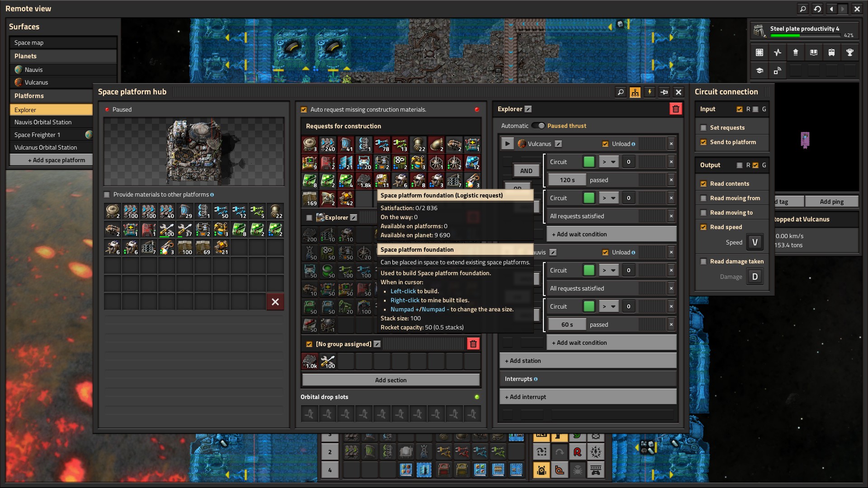Image resolution: width=868 pixels, height=488 pixels.
Task: Open the search icon in the hub header
Action: (x=621, y=92)
